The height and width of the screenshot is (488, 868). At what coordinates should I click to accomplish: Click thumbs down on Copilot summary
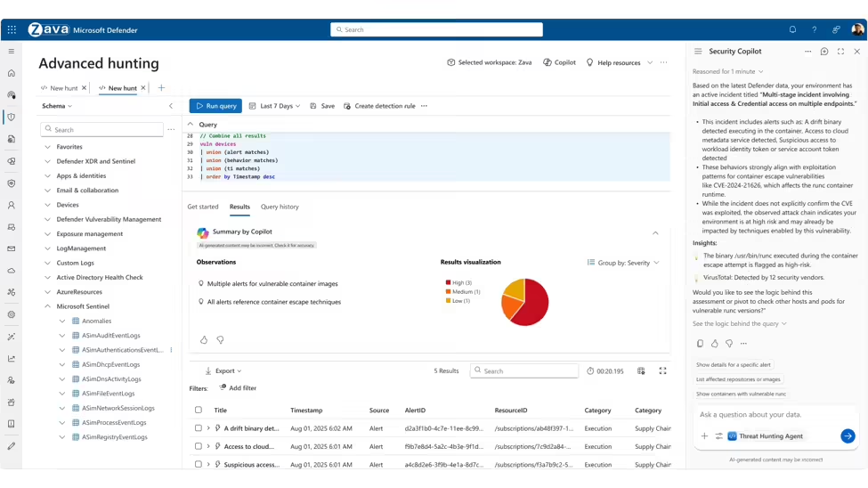[x=220, y=340]
